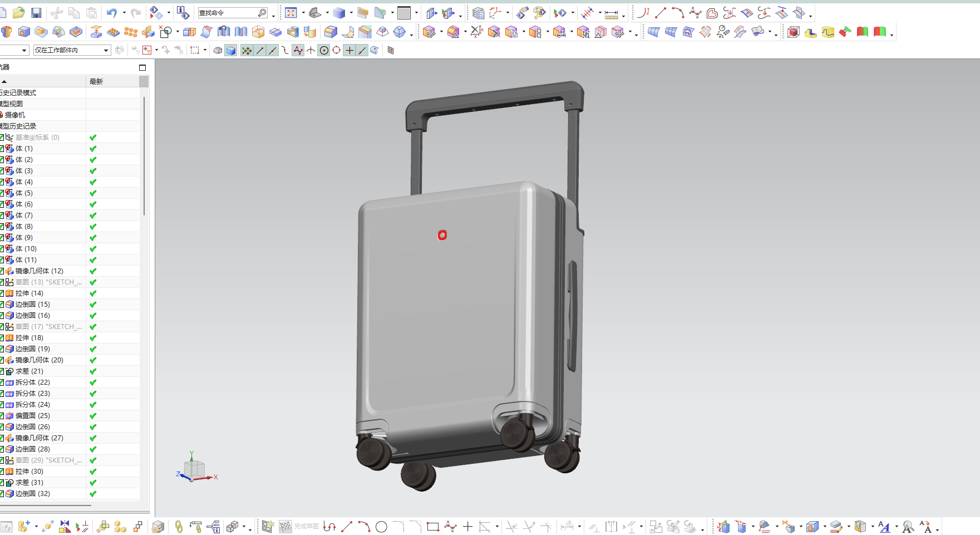Click the Edge Blend feature icon

click(x=331, y=32)
